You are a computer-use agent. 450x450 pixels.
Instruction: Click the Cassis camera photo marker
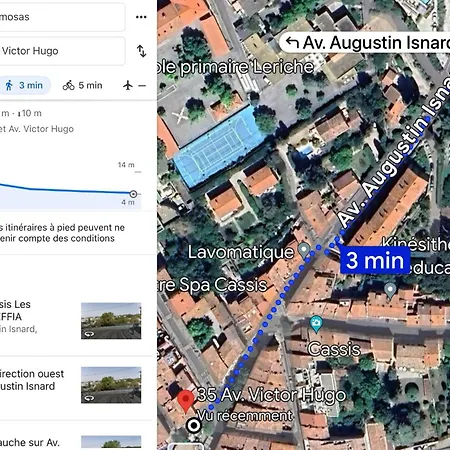click(316, 324)
